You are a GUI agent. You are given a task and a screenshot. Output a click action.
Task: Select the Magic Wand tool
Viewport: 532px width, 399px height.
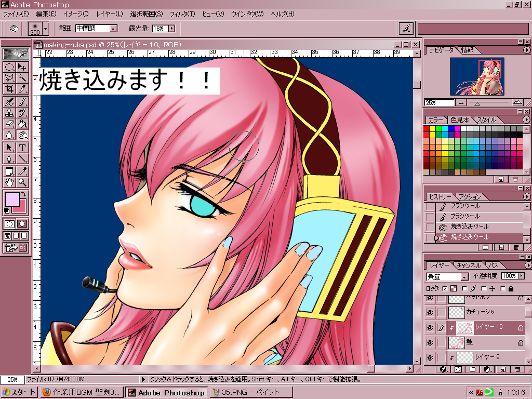point(22,77)
